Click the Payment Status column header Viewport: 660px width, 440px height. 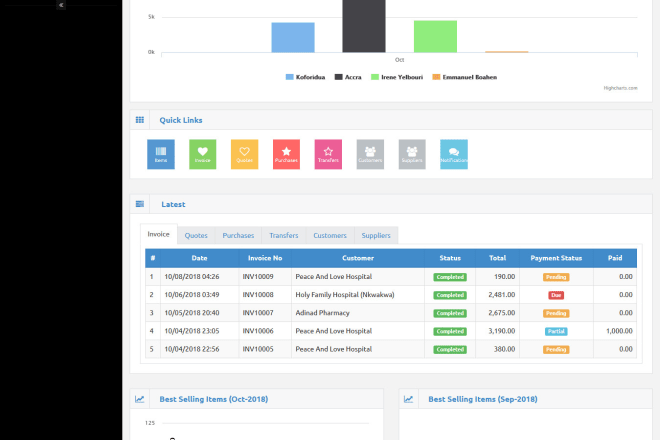point(556,258)
